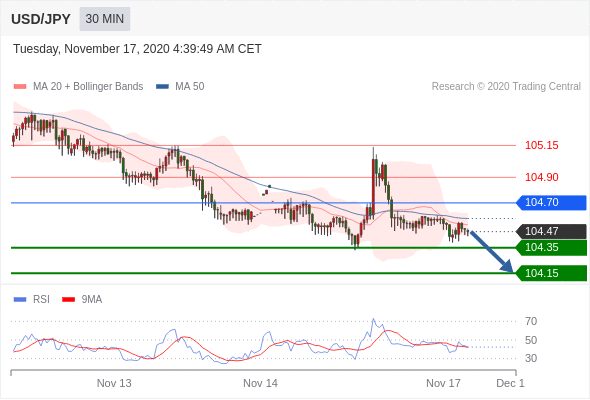
Task: Toggle the MA 50 legend label
Action: coord(190,87)
